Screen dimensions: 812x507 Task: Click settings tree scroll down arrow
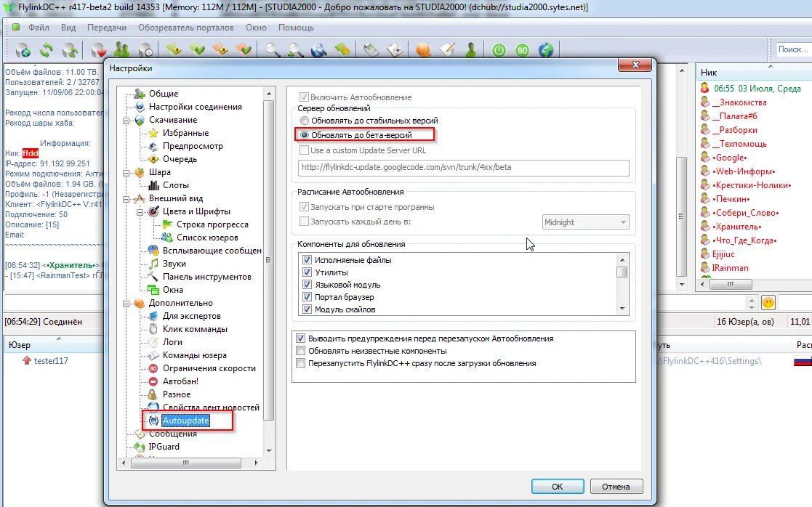269,451
